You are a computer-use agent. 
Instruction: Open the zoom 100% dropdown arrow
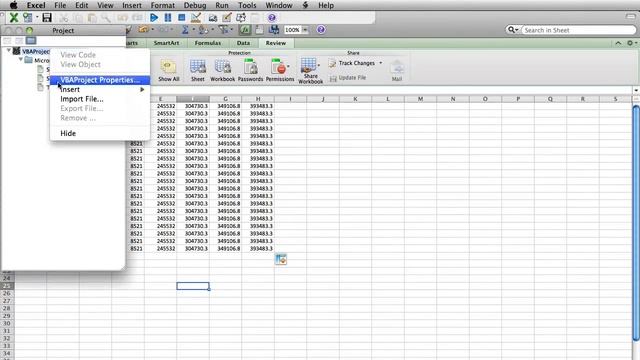pos(305,30)
